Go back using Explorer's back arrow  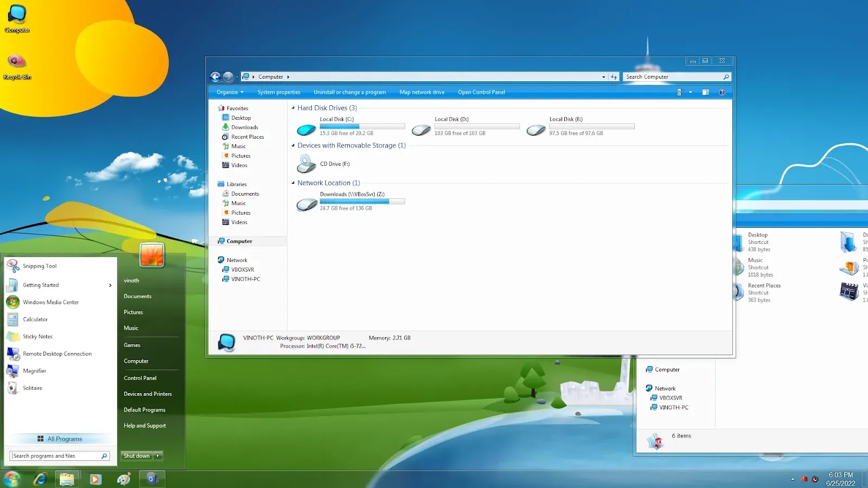click(x=215, y=77)
